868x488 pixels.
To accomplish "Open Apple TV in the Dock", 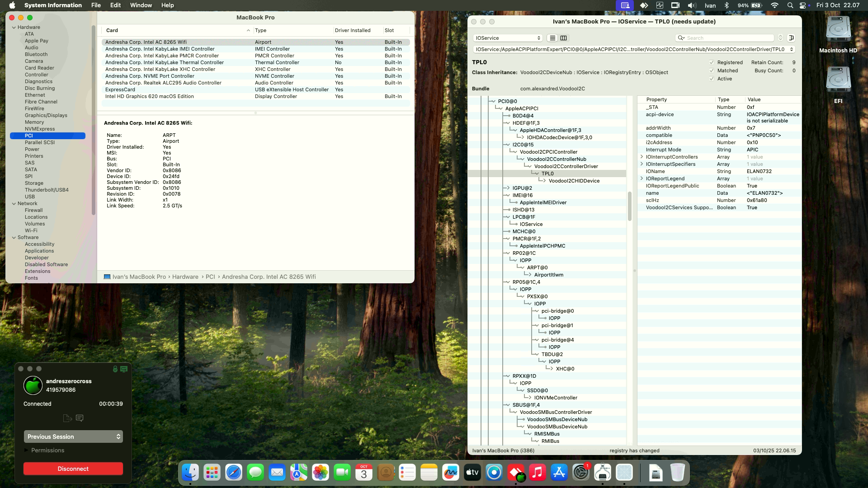I will click(472, 473).
